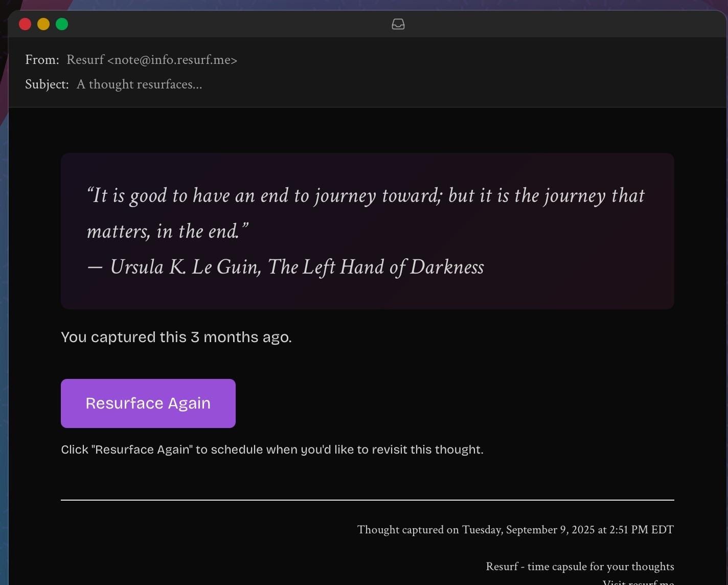This screenshot has width=728, height=585.
Task: Click the "Thought captured on Tuesday" timestamp
Action: coord(515,530)
